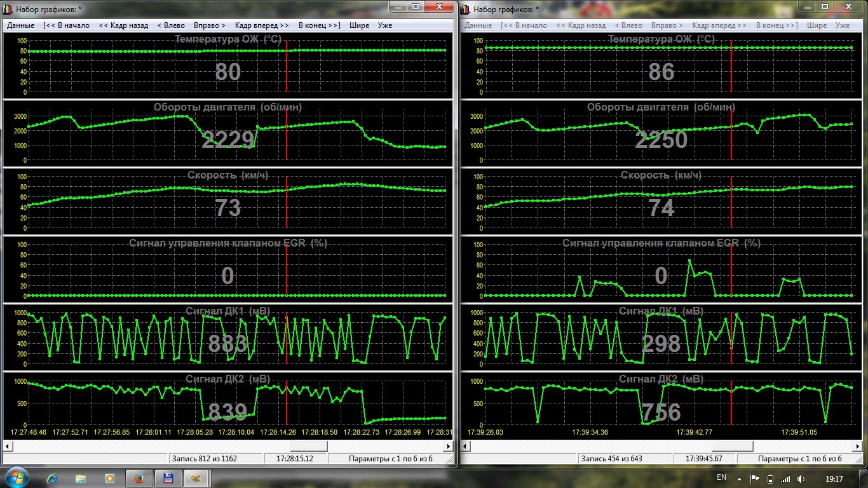Viewport: 868px width, 488px height.
Task: Click the taskbar icon right of the floppy disk
Action: click(197, 478)
